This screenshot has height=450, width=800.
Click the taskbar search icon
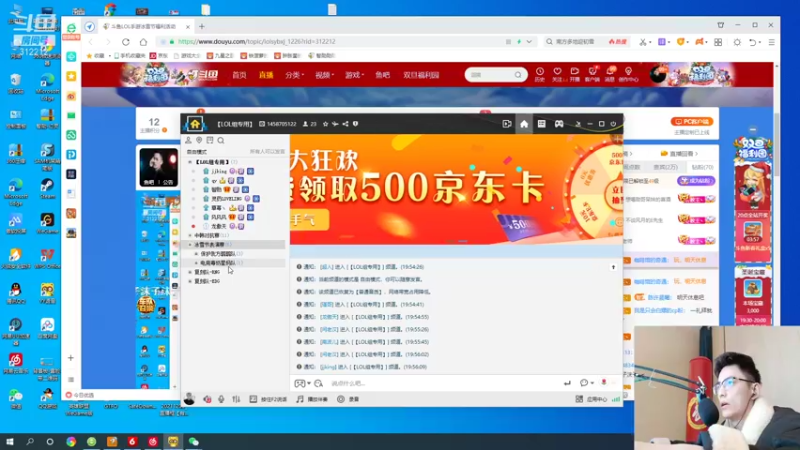pyautogui.click(x=30, y=442)
